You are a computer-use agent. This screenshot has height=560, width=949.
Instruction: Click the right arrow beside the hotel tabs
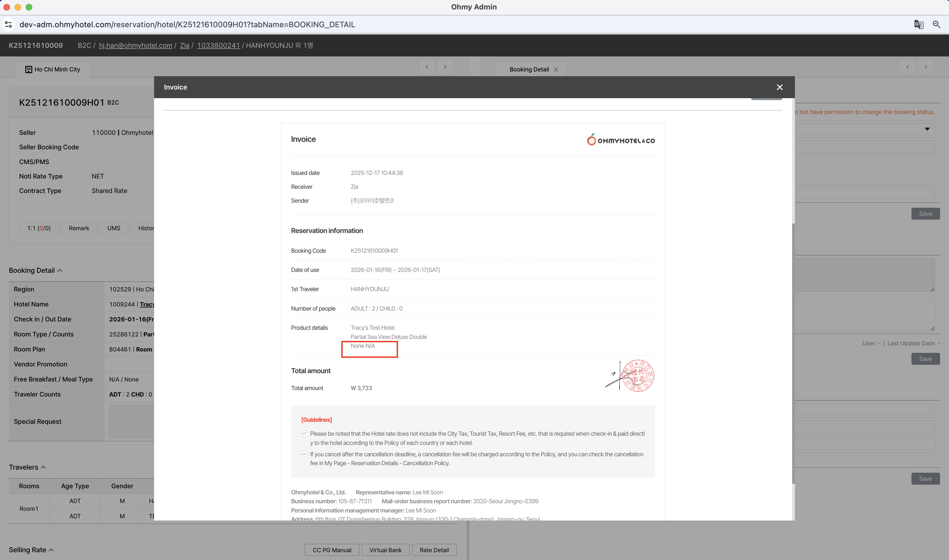point(445,67)
